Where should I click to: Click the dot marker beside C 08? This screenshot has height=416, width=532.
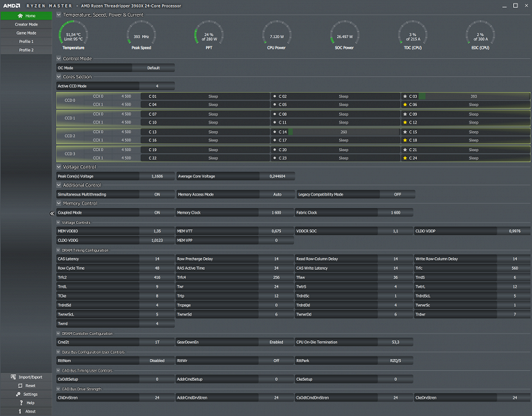[x=275, y=114]
